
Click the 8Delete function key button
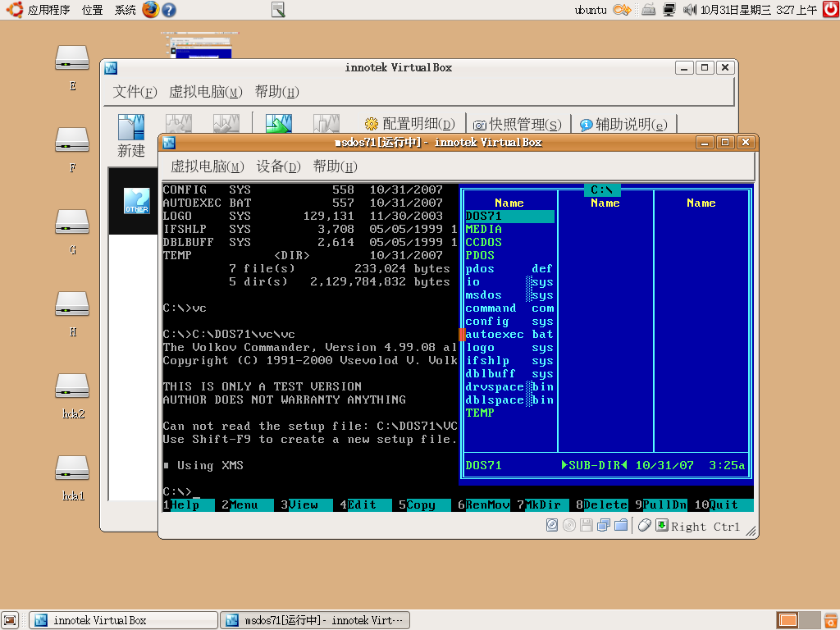point(601,505)
